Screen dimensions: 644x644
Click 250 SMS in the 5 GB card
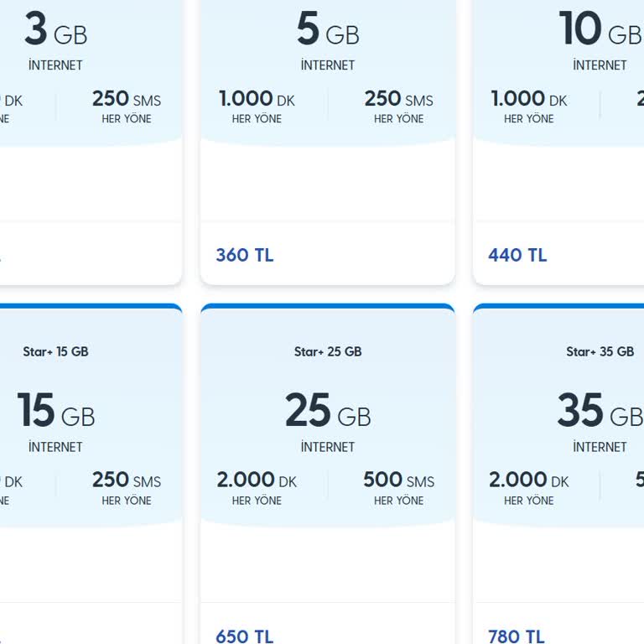398,100
